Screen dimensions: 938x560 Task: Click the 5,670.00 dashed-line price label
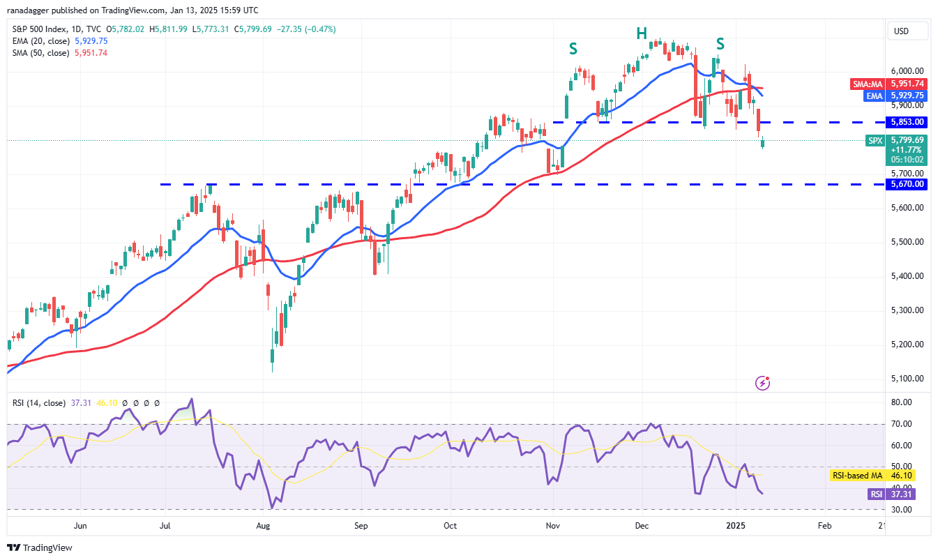(906, 184)
